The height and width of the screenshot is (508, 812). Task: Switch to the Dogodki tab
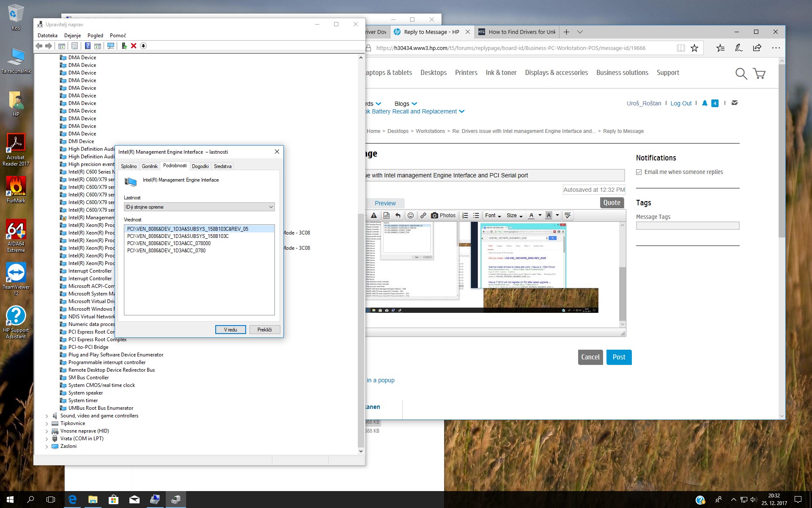click(x=200, y=166)
